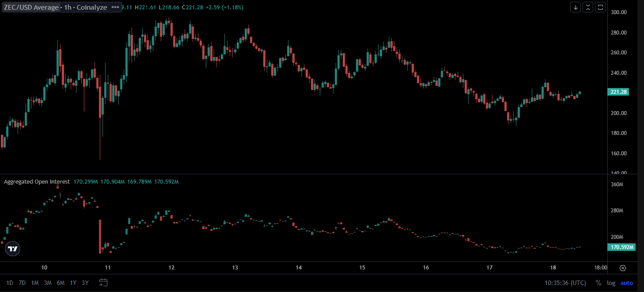Choose the 3M time range

pyautogui.click(x=47, y=283)
